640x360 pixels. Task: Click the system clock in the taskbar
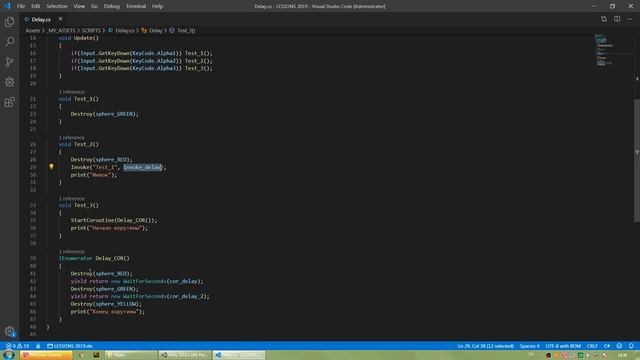622,356
